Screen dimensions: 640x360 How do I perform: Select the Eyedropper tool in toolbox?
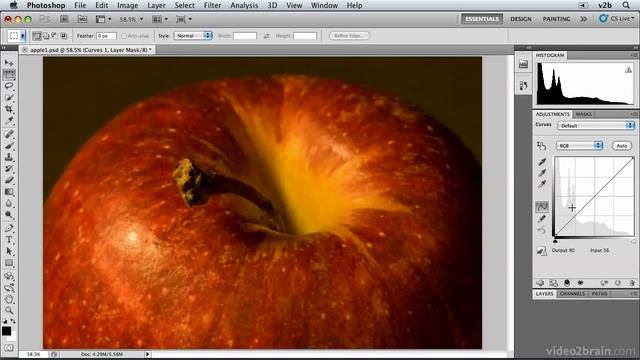click(9, 120)
